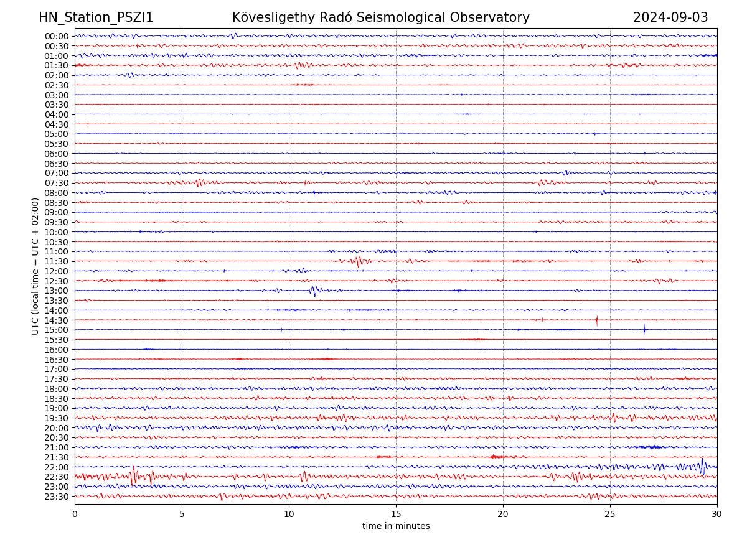This screenshot has width=747, height=560.
Task: Select the 12:00 trace time label
Action: coord(57,271)
